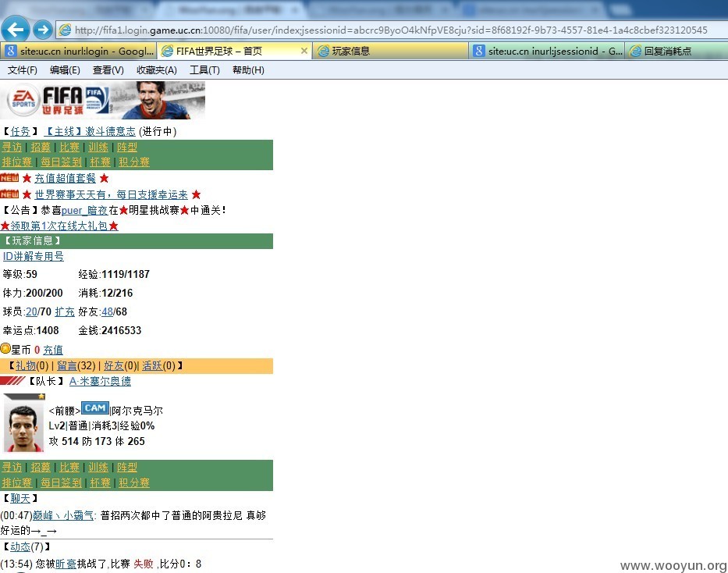Viewport: 728px width, 573px height.
Task: Click 排位赛 in the lower green nav
Action: [x=17, y=483]
